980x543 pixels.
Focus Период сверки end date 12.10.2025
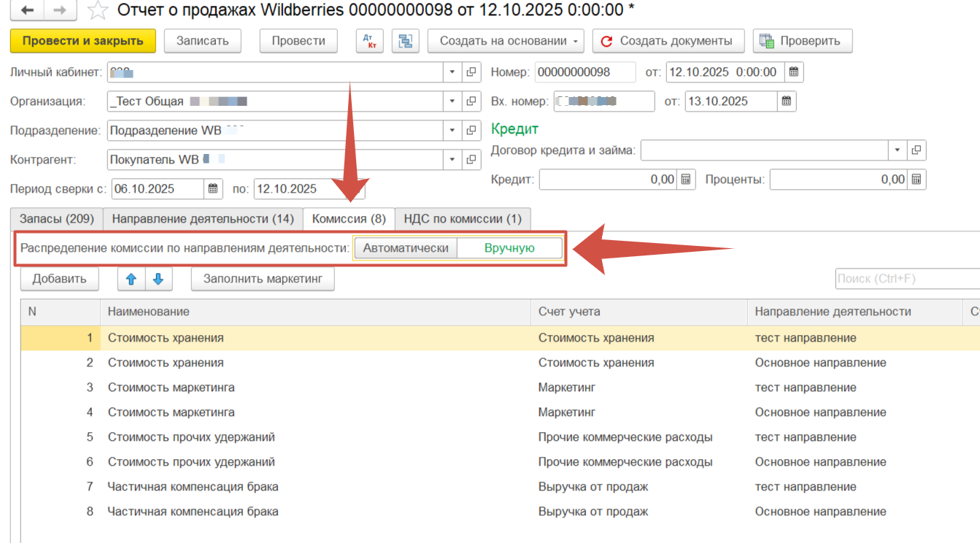[300, 189]
